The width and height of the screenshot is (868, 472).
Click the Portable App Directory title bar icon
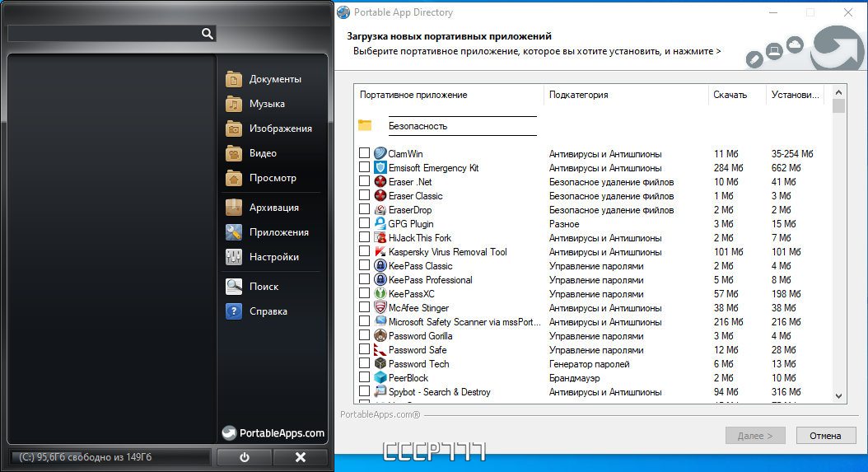(343, 12)
